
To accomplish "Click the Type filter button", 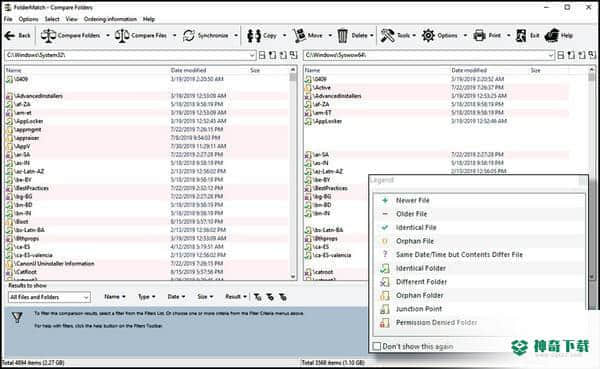I will (x=147, y=297).
